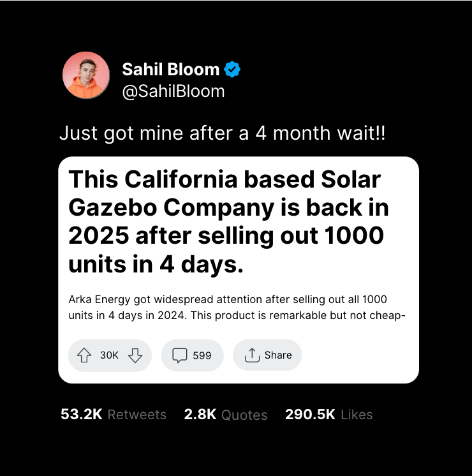Open the 599 comments button
Image resolution: width=472 pixels, height=476 pixels.
(193, 355)
